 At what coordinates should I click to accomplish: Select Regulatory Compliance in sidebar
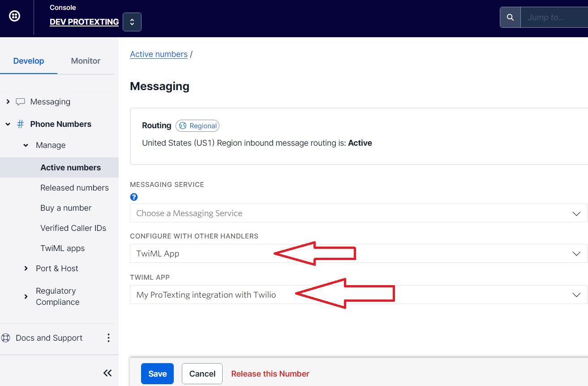click(x=57, y=296)
